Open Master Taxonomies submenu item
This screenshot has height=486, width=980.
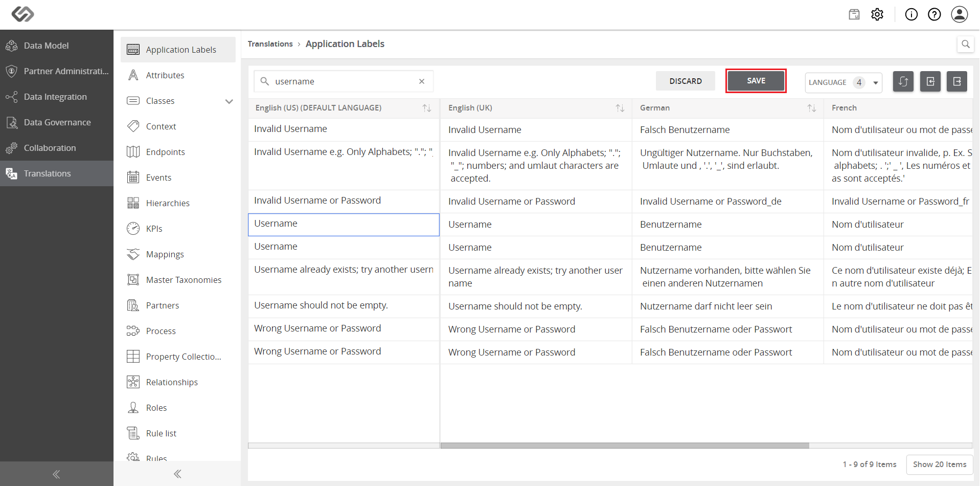coord(178,280)
